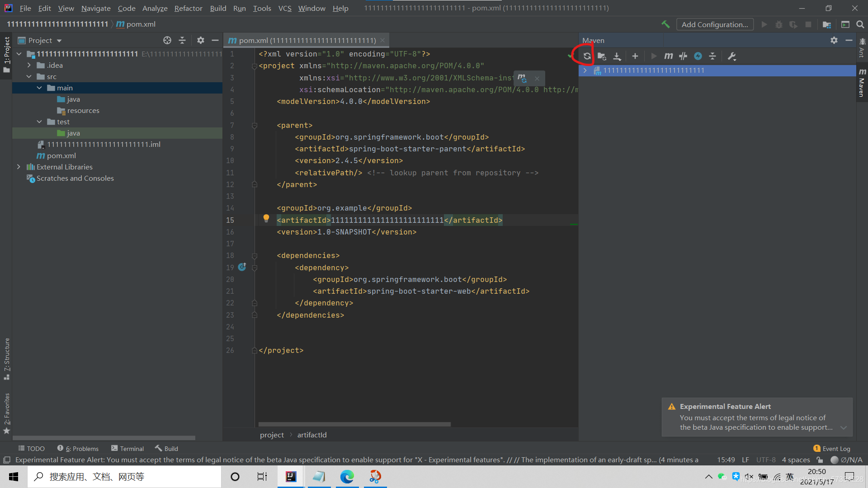Expand the .idea folder
The height and width of the screenshot is (488, 868).
click(29, 65)
